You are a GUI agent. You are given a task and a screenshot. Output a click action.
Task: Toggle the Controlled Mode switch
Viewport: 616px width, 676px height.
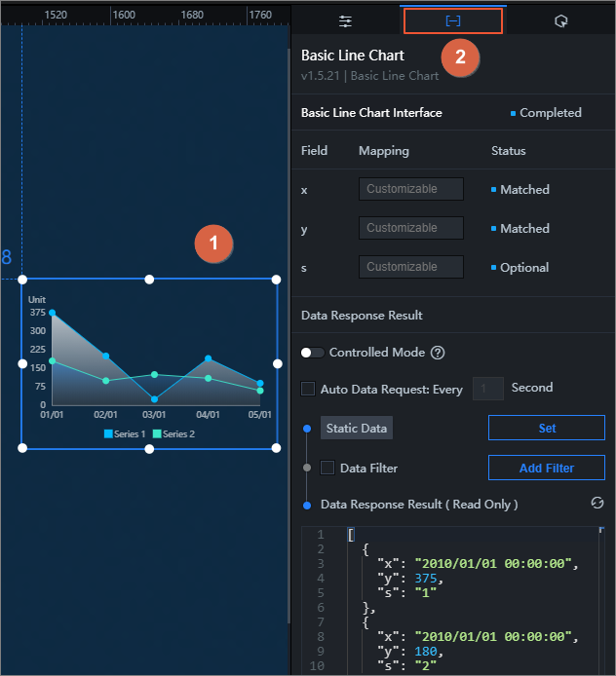click(x=312, y=353)
